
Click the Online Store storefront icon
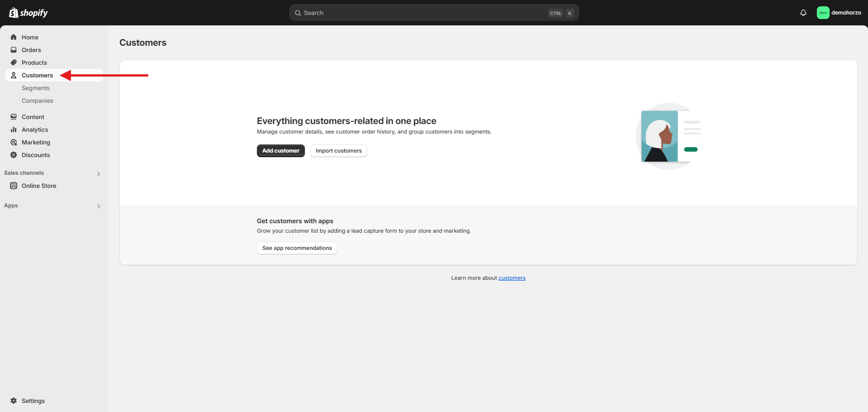14,186
